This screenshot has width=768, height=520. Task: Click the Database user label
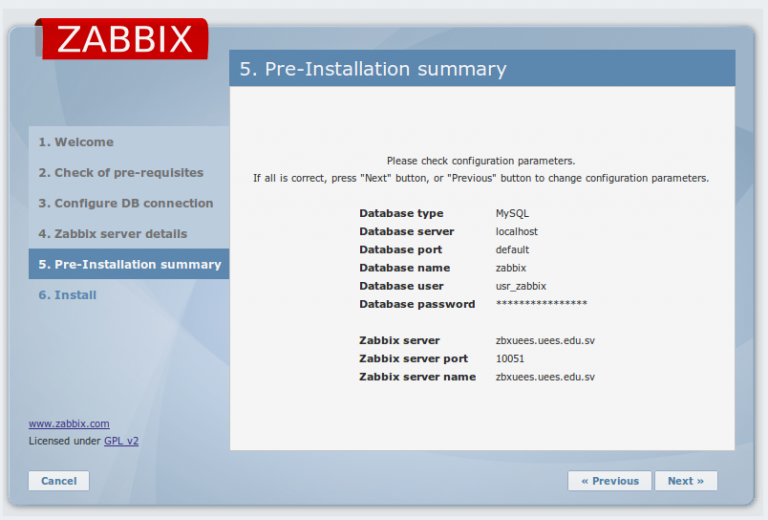pos(401,286)
